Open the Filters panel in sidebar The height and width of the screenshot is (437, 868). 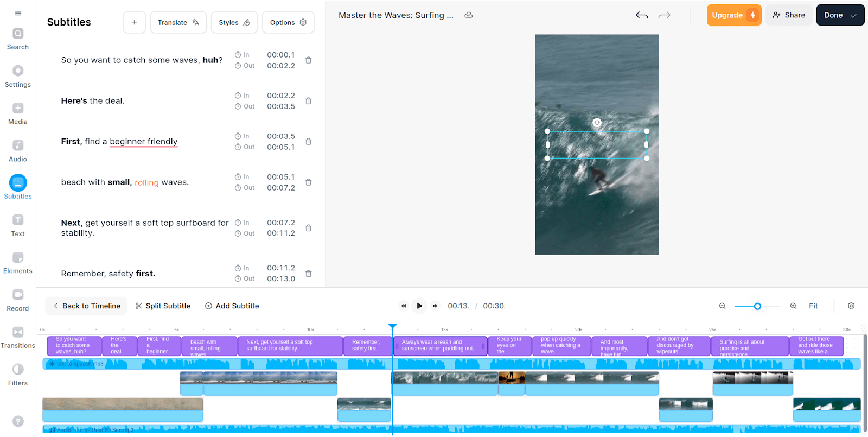(x=18, y=375)
